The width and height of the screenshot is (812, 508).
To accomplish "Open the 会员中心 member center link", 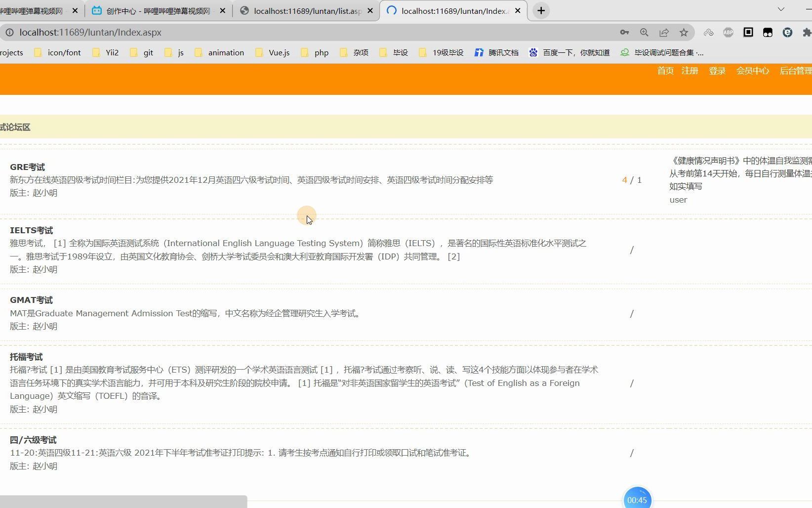I will point(752,71).
